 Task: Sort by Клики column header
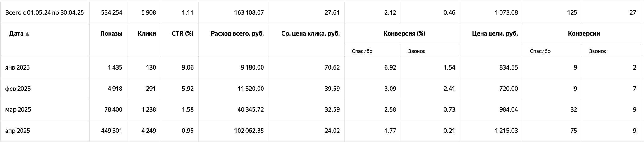pyautogui.click(x=147, y=34)
